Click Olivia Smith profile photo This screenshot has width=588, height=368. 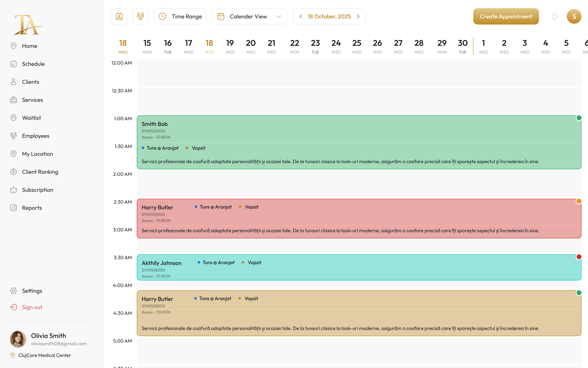pyautogui.click(x=18, y=339)
